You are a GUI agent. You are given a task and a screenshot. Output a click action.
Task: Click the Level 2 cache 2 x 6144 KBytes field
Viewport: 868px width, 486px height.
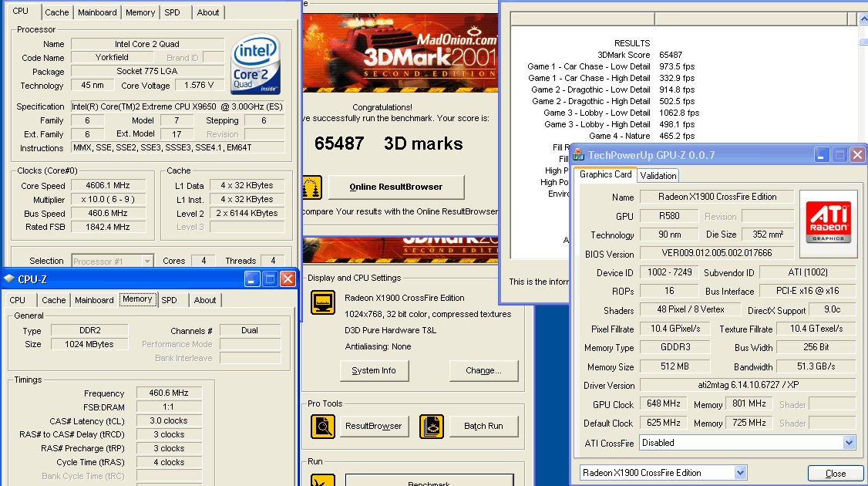pos(247,214)
